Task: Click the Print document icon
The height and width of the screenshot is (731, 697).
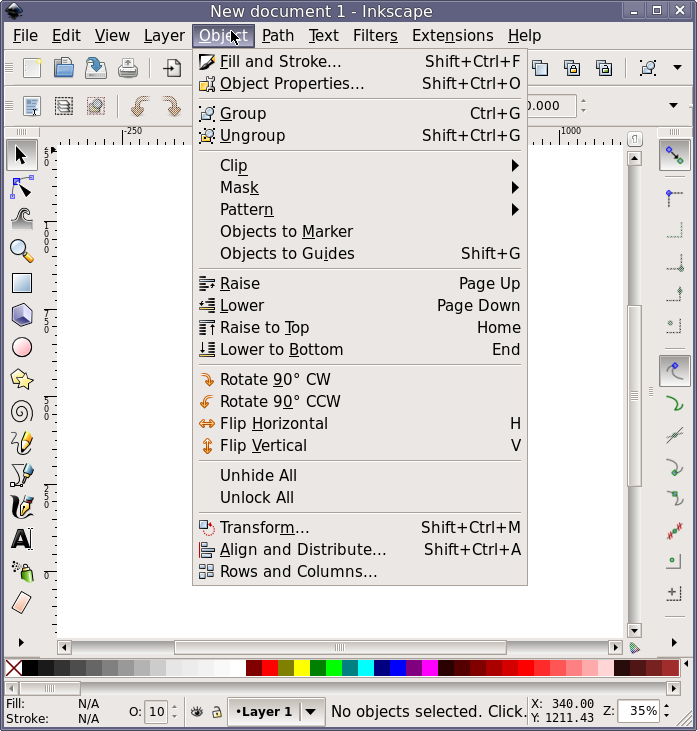Action: (x=128, y=68)
